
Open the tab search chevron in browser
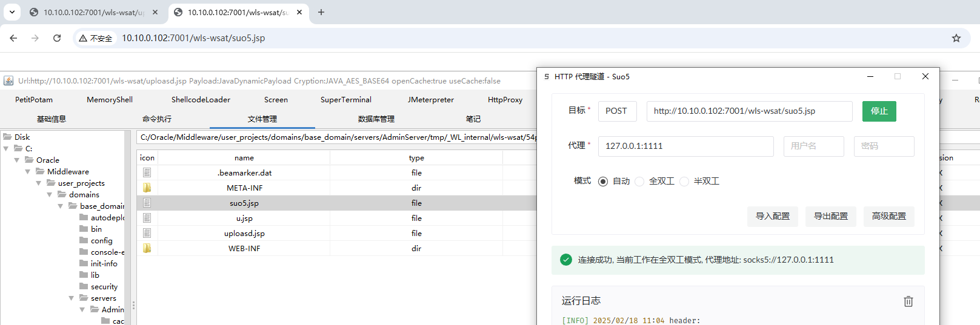[12, 12]
